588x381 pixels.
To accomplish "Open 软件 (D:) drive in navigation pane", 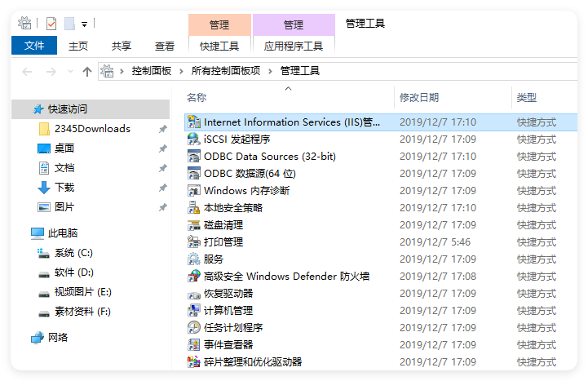I will tap(73, 272).
